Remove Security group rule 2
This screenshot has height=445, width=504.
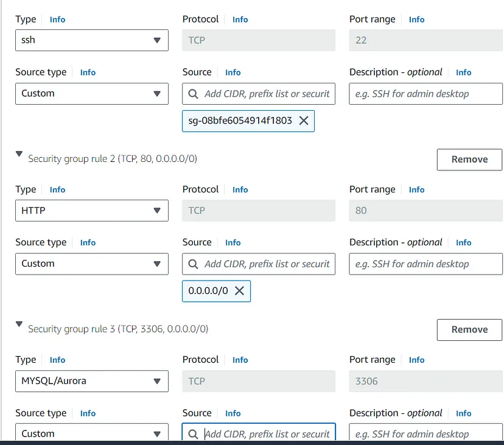tap(469, 159)
